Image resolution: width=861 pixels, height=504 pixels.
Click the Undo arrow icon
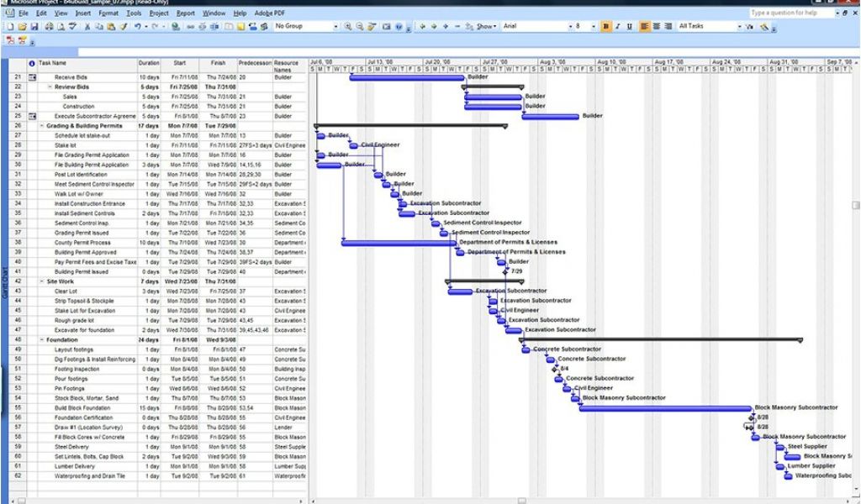[x=137, y=26]
